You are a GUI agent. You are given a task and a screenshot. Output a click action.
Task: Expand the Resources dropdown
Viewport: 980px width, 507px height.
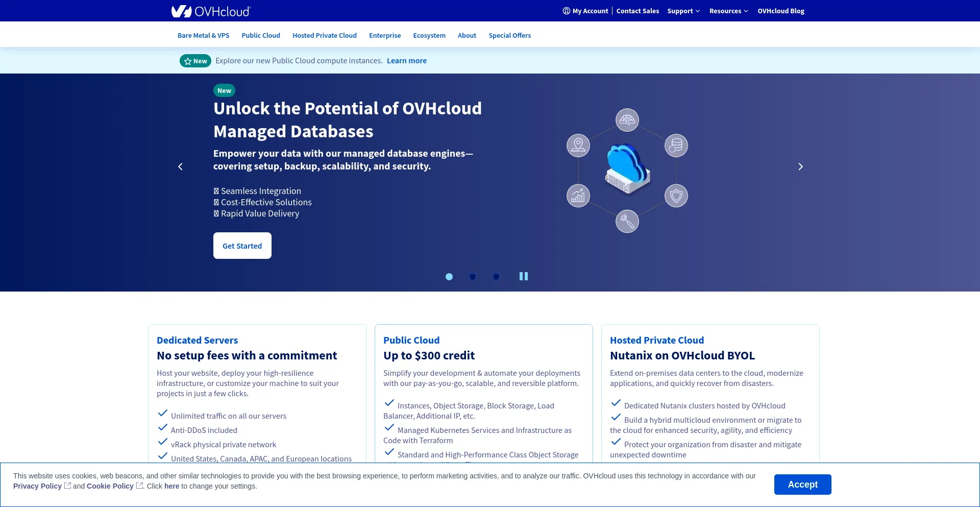(x=728, y=11)
